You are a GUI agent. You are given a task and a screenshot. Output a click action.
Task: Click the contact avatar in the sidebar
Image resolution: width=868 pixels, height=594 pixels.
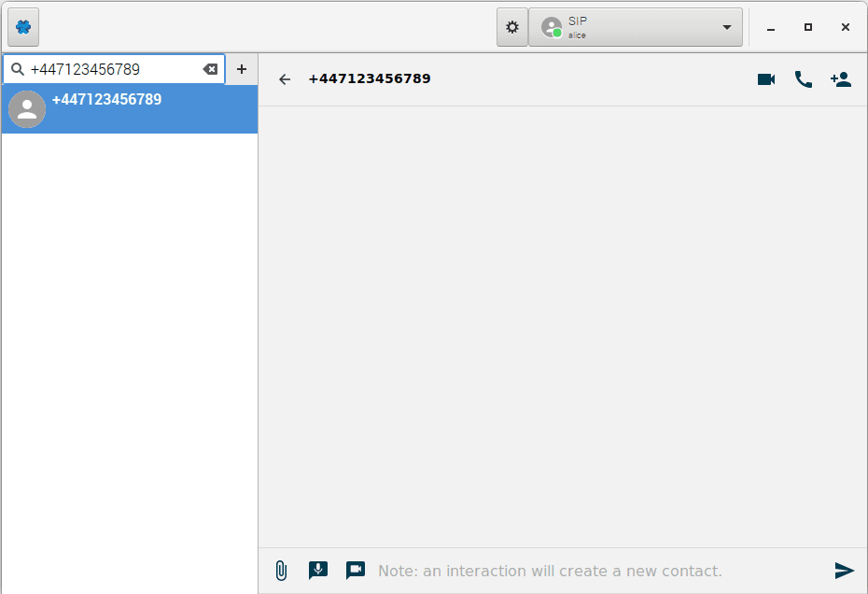27,109
